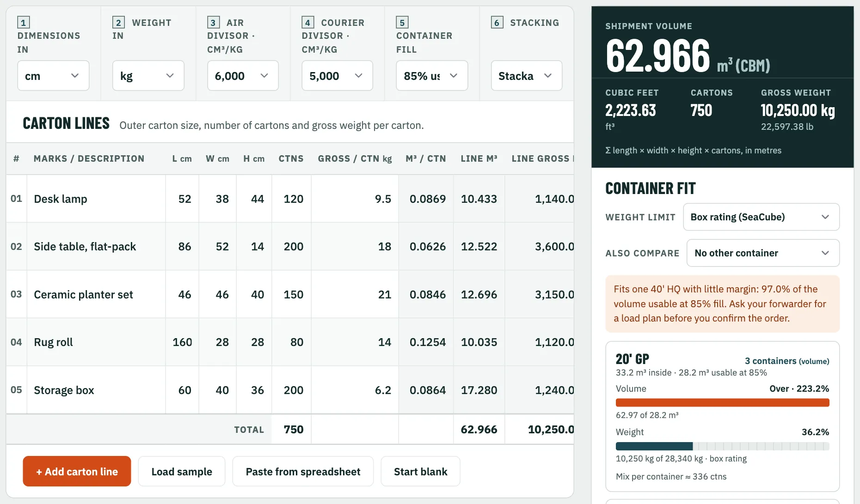This screenshot has width=860, height=504.
Task: Open the Air divisor 6,000 dropdown
Action: 243,76
